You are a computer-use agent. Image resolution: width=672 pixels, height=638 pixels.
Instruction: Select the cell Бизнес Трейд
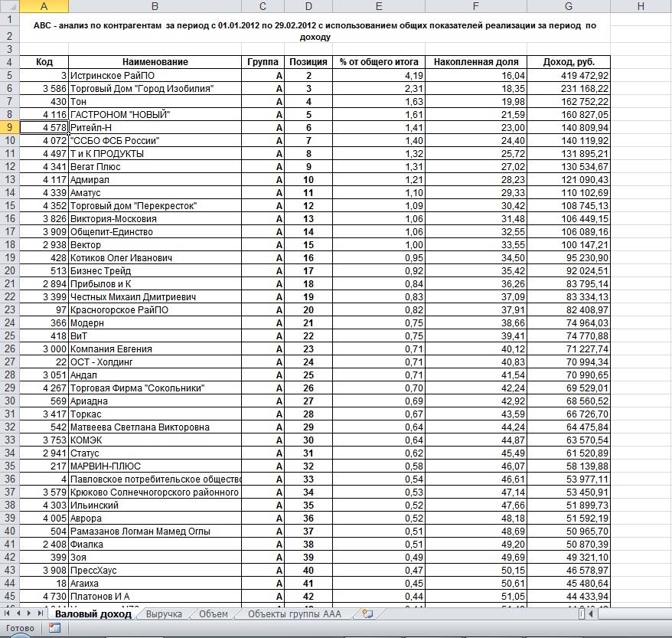point(155,270)
